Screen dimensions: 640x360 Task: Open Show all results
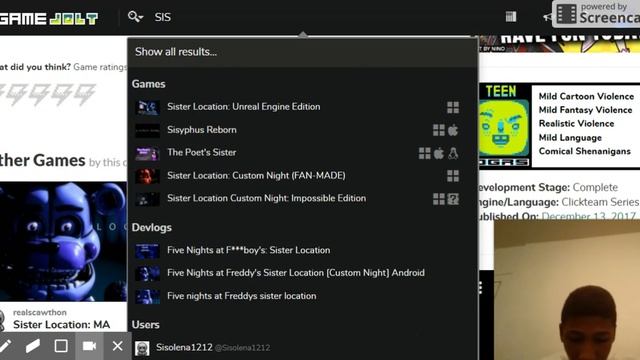point(302,52)
